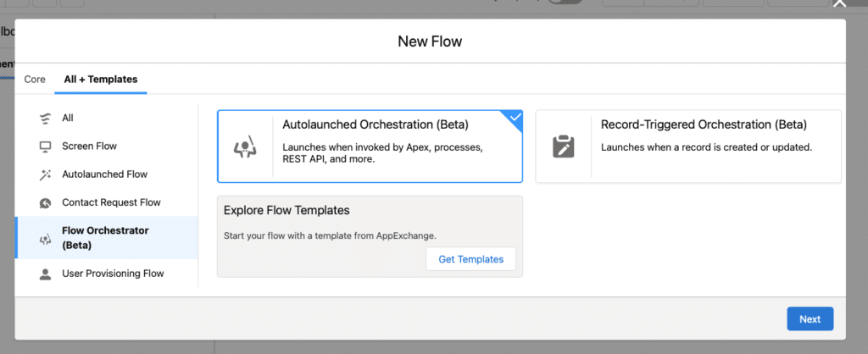Click the Record-Triggered Orchestration clipboard icon
This screenshot has width=868, height=354.
(563, 147)
